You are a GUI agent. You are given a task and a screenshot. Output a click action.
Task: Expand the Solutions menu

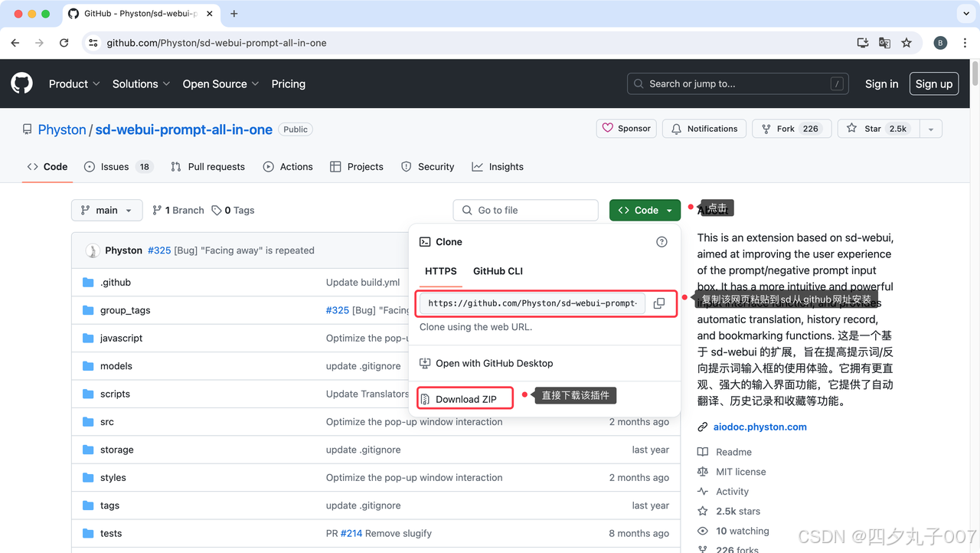click(x=142, y=84)
